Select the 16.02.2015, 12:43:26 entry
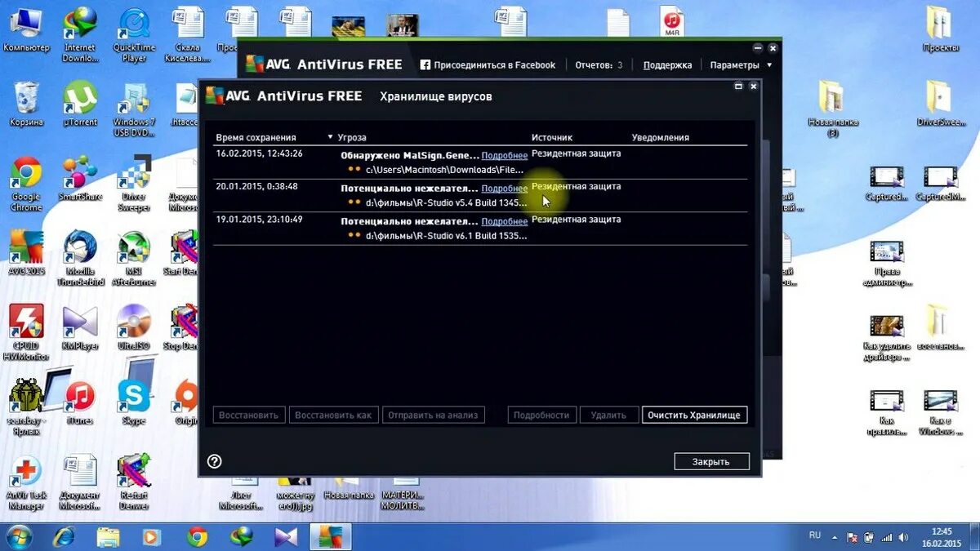Image resolution: width=980 pixels, height=551 pixels. click(480, 162)
